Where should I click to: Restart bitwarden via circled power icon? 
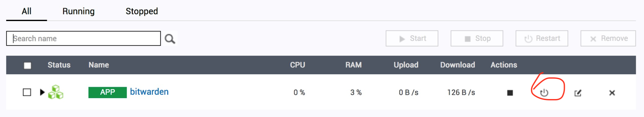(544, 93)
